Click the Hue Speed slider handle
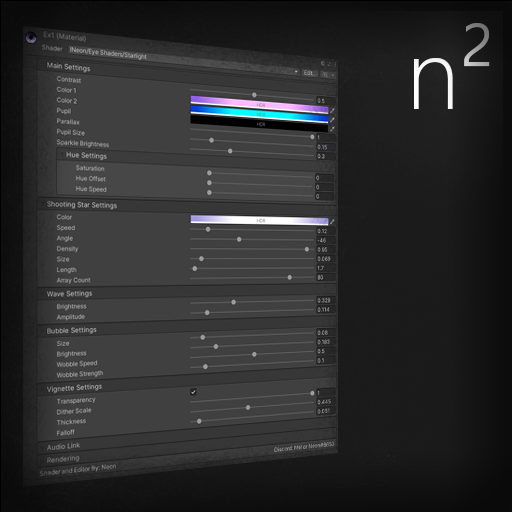The width and height of the screenshot is (512, 512). 209,192
